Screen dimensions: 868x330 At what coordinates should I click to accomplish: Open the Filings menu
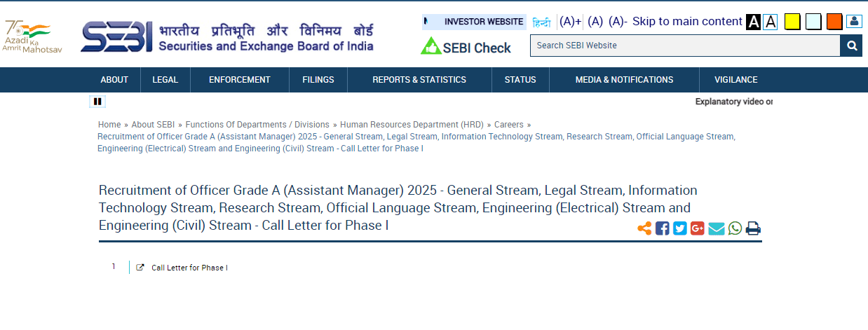click(x=318, y=80)
